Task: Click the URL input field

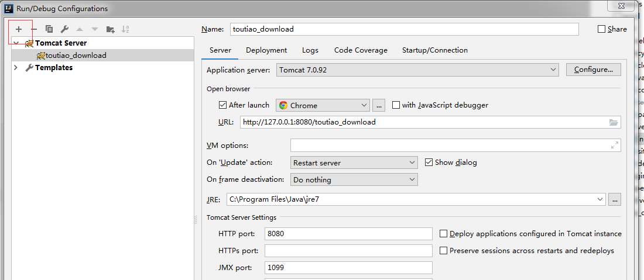Action: coord(430,122)
